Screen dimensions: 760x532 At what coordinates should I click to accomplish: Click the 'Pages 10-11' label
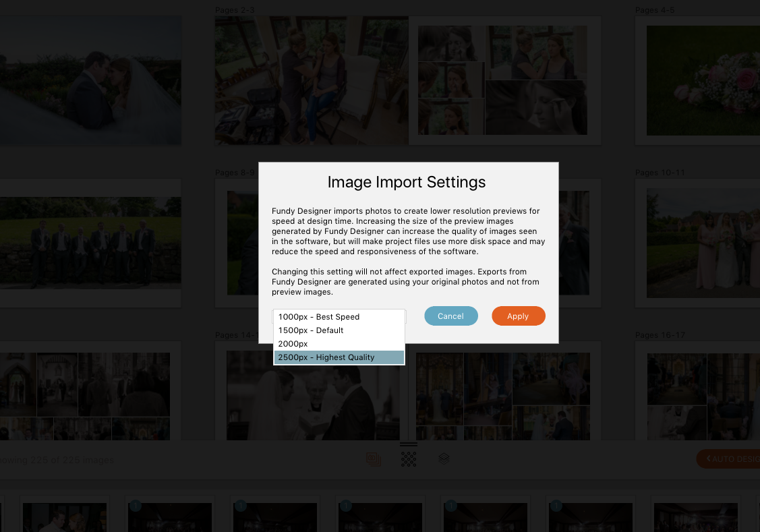point(660,173)
